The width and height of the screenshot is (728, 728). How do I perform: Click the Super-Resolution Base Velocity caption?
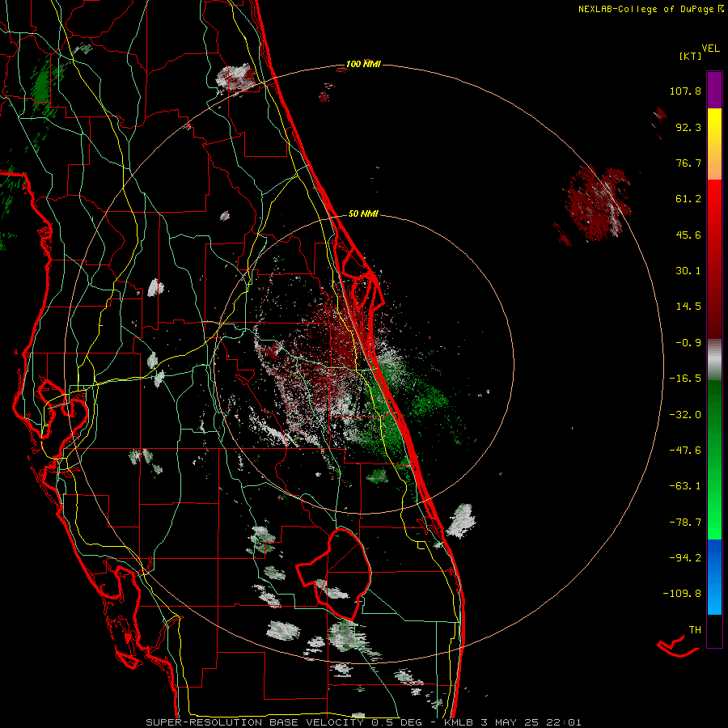(x=363, y=722)
